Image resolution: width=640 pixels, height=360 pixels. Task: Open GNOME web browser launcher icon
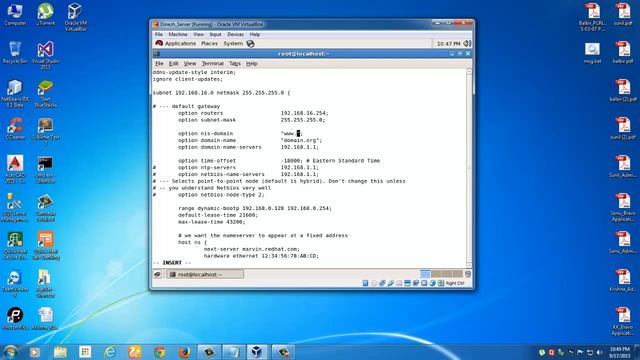pyautogui.click(x=250, y=44)
